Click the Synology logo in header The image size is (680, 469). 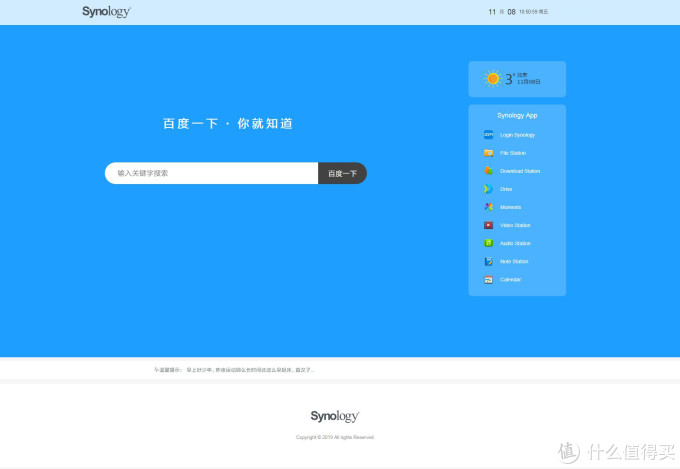(x=106, y=12)
